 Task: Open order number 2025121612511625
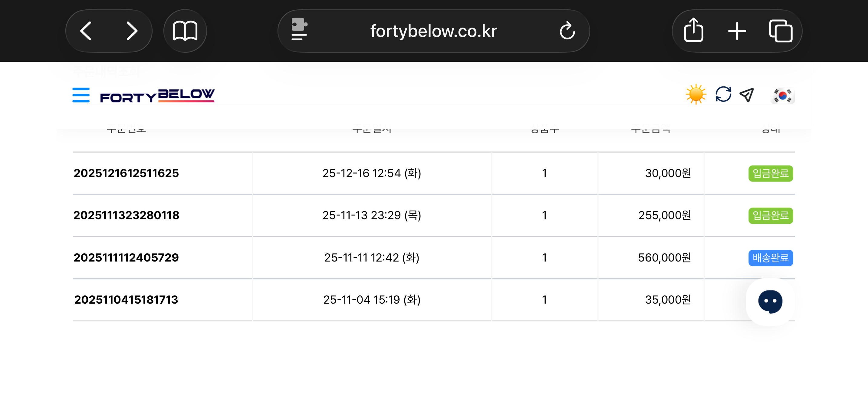pos(127,173)
